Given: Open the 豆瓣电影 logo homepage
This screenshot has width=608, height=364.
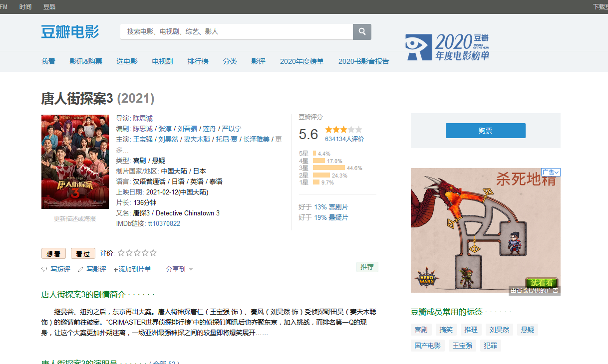Looking at the screenshot, I should tap(70, 31).
